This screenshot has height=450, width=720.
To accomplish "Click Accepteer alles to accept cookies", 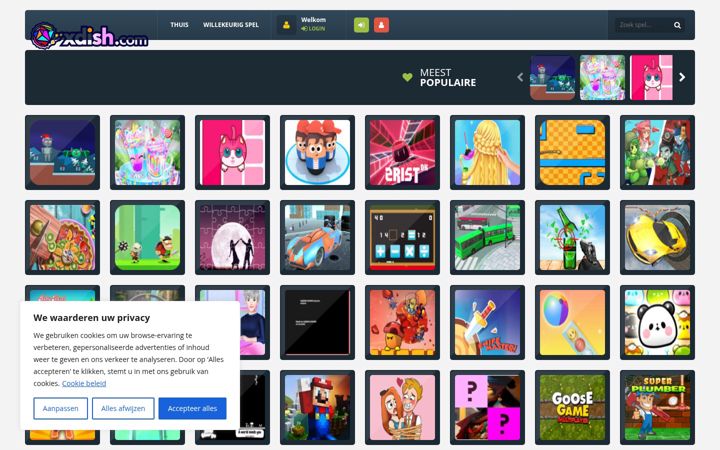I will pyautogui.click(x=192, y=408).
